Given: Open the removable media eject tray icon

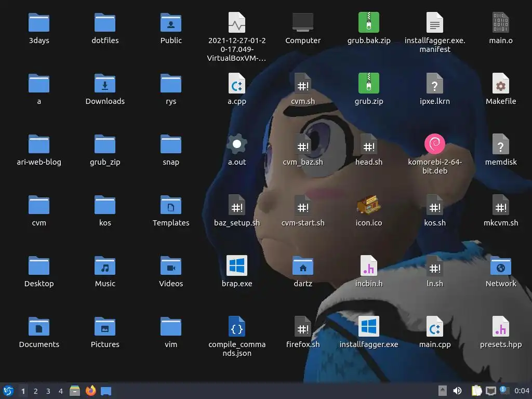Looking at the screenshot, I should pos(442,391).
